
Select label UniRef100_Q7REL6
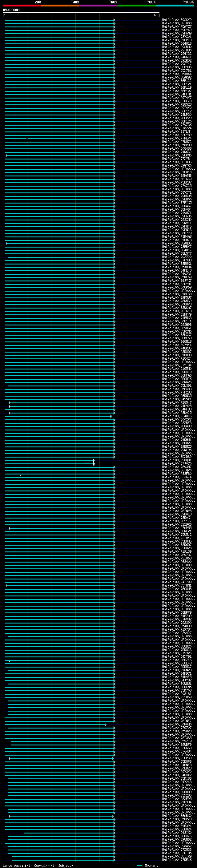tap(177, 860)
